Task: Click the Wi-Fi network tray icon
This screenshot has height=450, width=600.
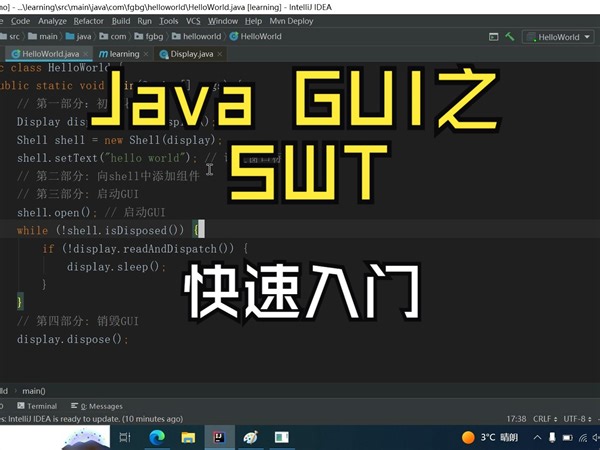Action: [583, 438]
